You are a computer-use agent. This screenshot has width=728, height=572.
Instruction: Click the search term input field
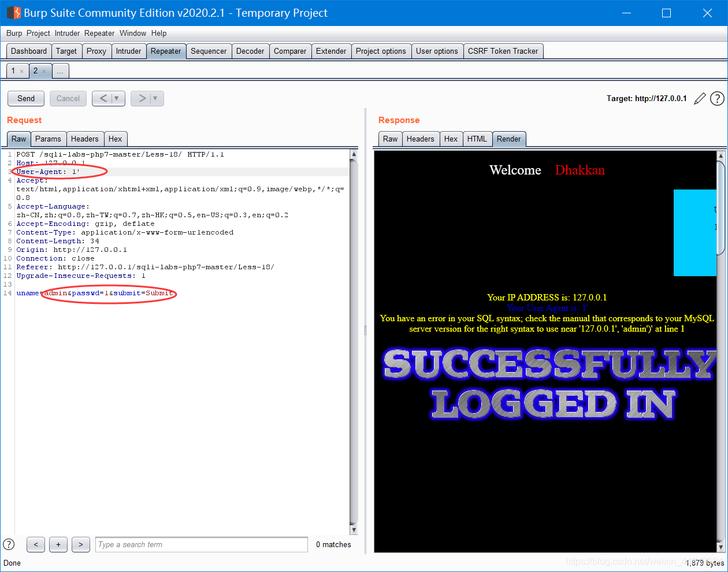(x=202, y=544)
